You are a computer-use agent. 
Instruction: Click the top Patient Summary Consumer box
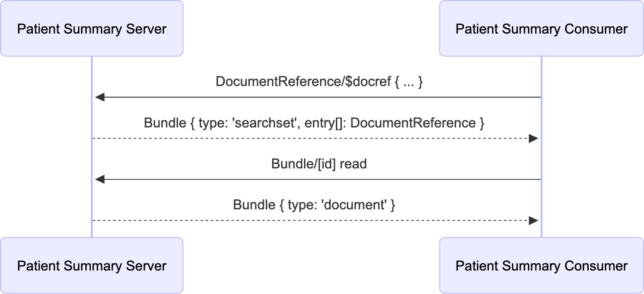tap(541, 29)
